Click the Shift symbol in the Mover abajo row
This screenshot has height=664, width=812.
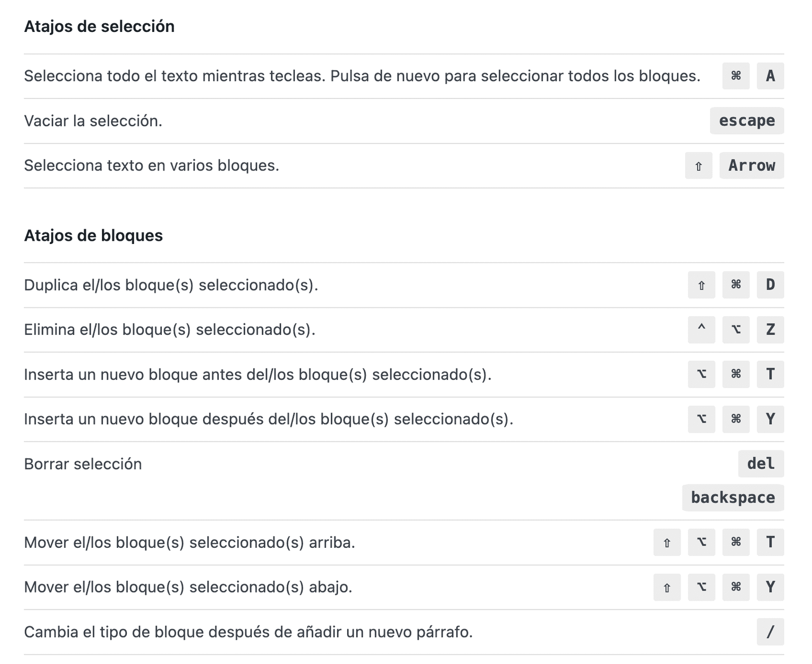click(x=667, y=587)
